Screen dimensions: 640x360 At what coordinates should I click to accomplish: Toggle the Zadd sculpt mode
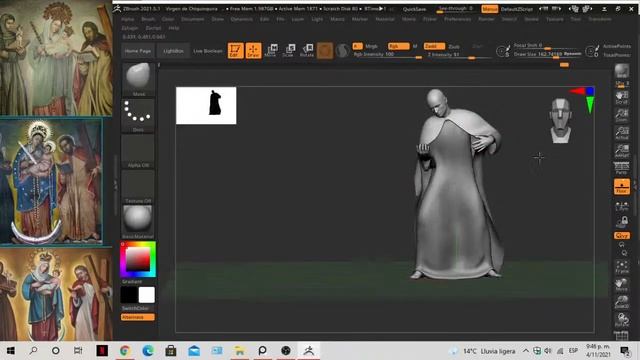434,46
